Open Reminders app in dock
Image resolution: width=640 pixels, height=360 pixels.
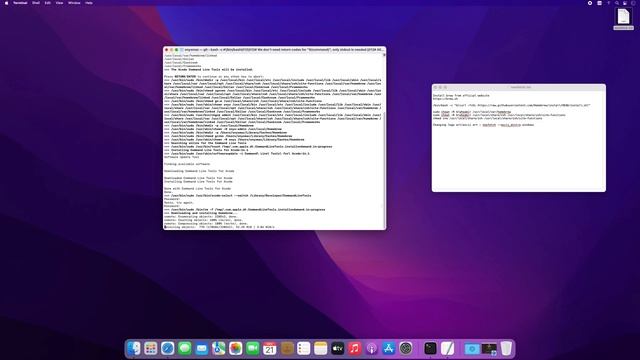[x=304, y=349]
